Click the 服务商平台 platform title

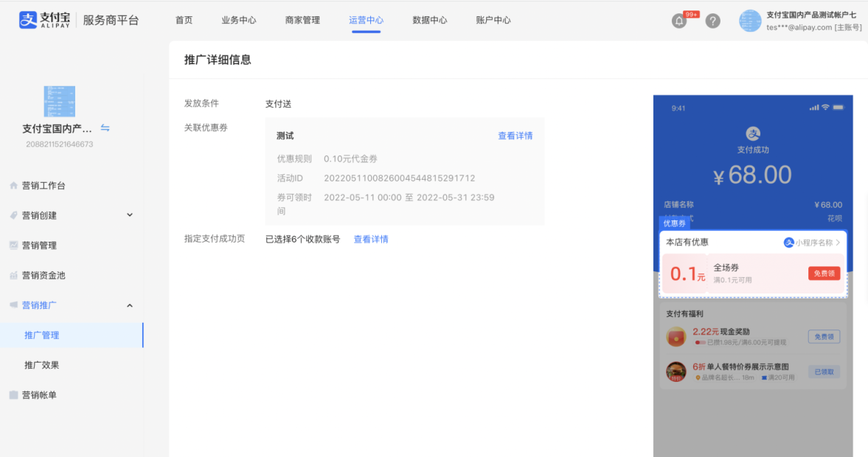[111, 21]
